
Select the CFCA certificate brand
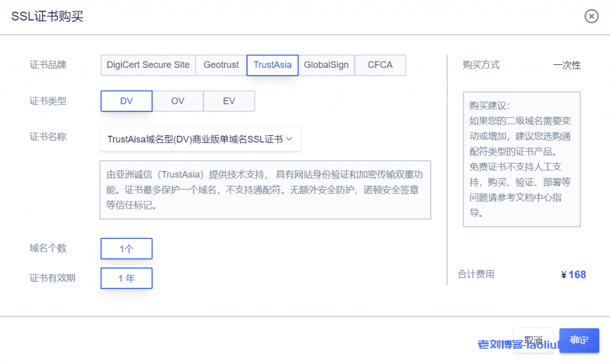380,65
